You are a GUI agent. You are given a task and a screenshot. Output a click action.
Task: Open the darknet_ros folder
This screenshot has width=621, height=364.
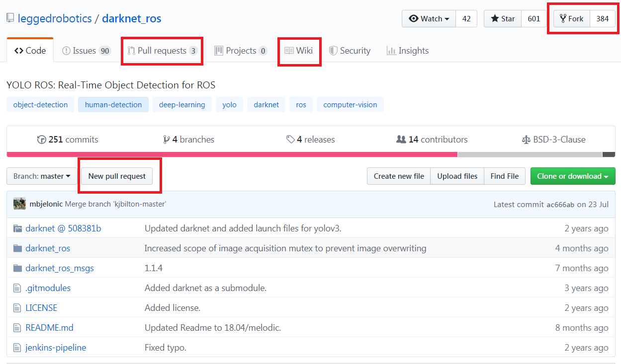click(48, 248)
